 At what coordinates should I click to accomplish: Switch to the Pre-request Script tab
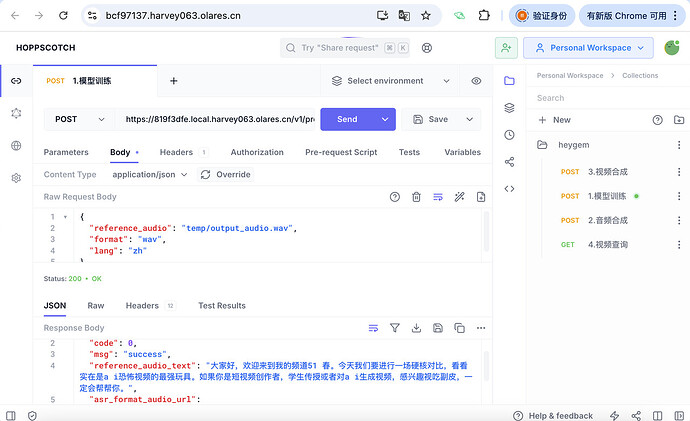click(x=341, y=152)
